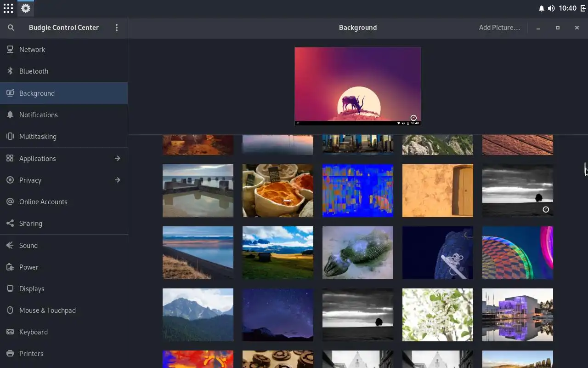
Task: Select the lakeside grassy slope wallpaper
Action: (x=198, y=253)
